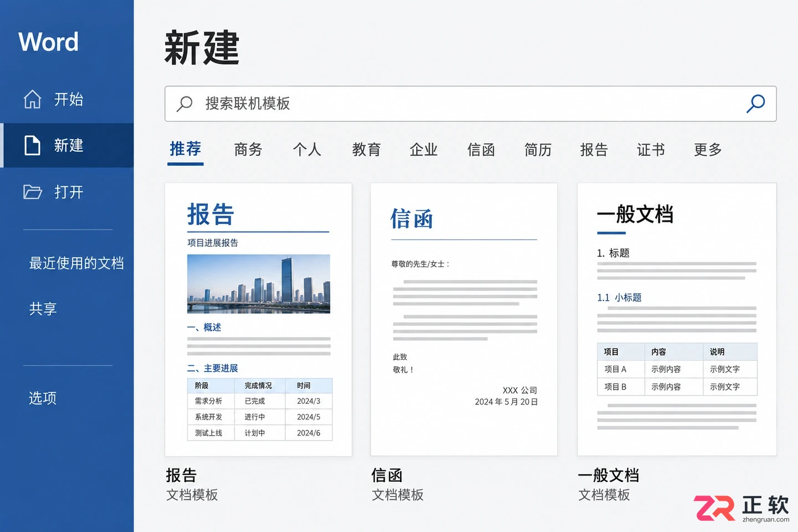The height and width of the screenshot is (532, 798).
Task: Open 选项 in the sidebar
Action: click(x=43, y=398)
